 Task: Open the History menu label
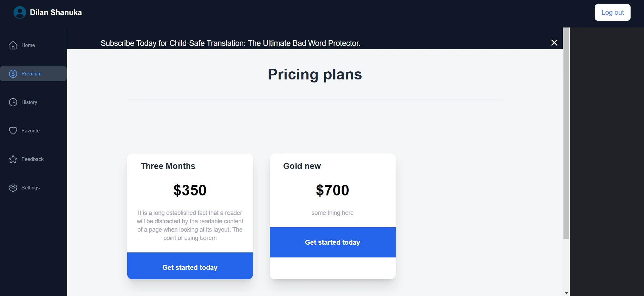tap(29, 102)
